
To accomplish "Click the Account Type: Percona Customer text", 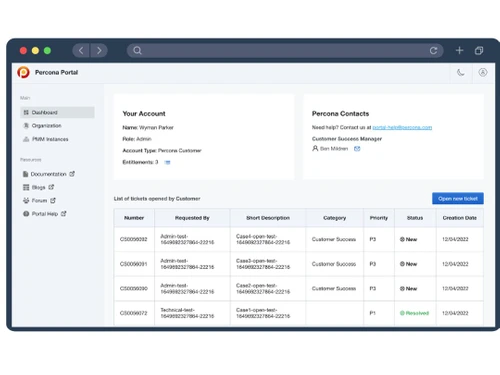I will 162,150.
